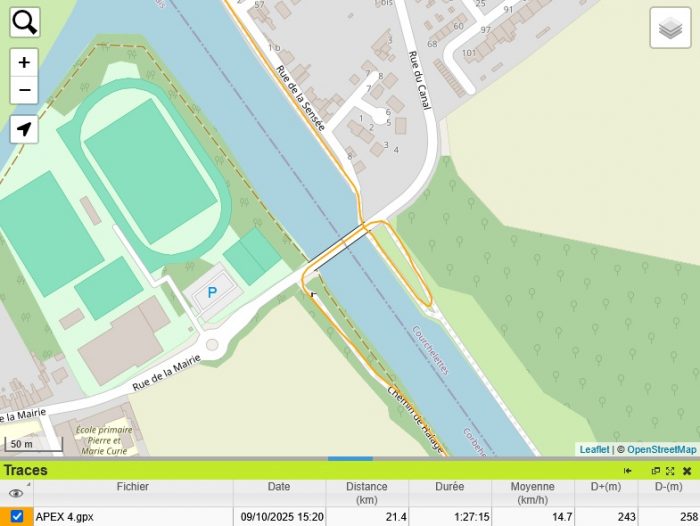This screenshot has width=700, height=526.
Task: Collapse the Traces panel with arrow icon
Action: point(628,471)
